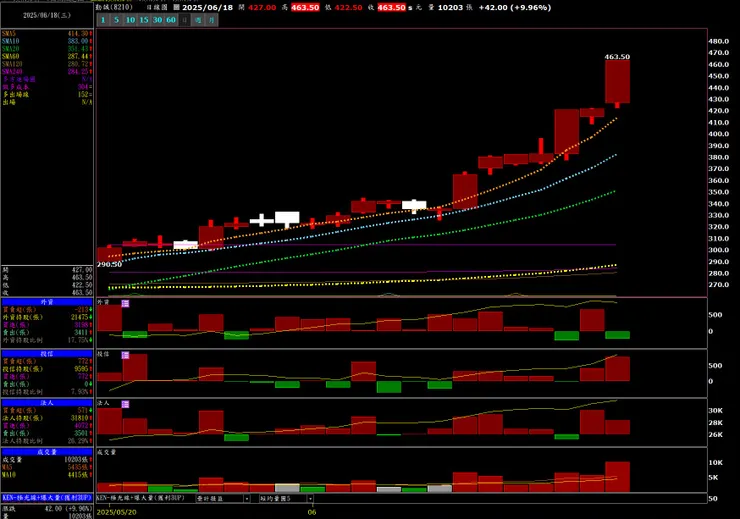740x519 pixels.
Task: Switch to 10-minute timeframe
Action: tap(130, 20)
